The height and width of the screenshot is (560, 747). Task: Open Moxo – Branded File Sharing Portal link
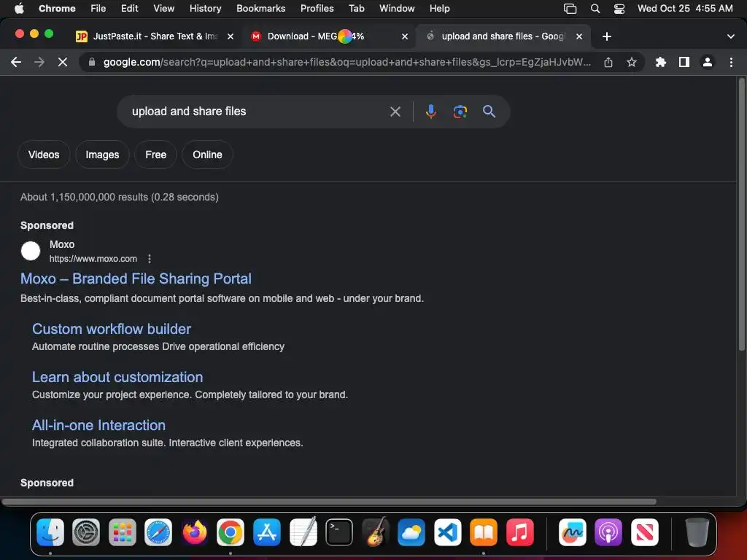(136, 279)
